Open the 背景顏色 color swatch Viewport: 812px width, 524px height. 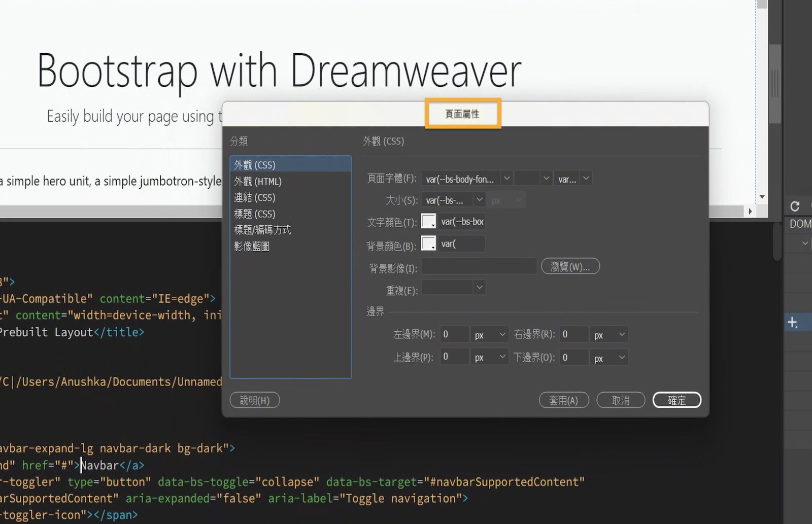429,243
